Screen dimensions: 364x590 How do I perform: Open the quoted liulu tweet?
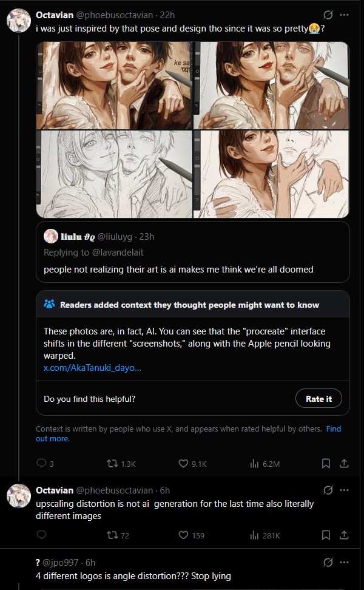193,252
